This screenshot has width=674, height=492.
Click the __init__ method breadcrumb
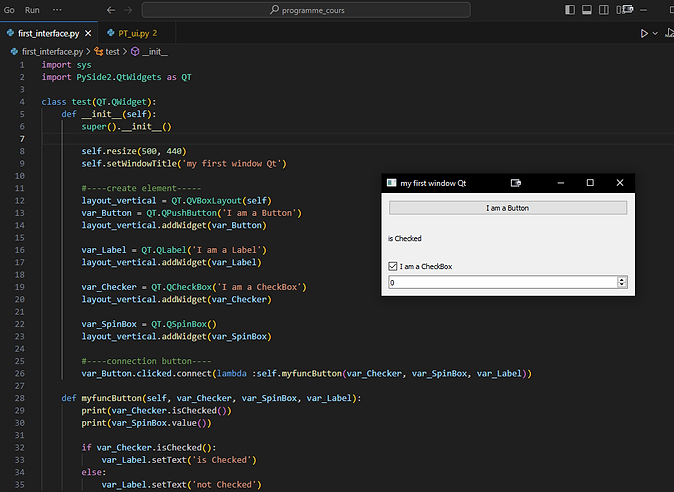coord(155,52)
